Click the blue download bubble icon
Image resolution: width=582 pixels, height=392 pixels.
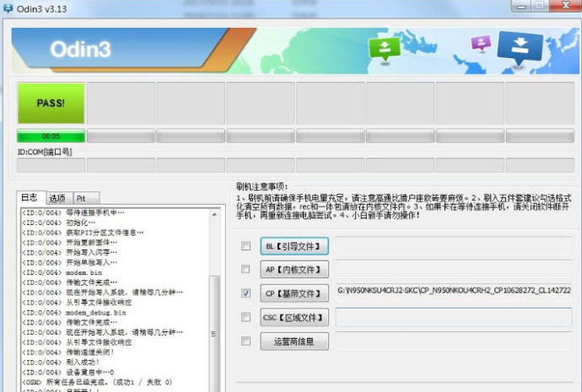520,46
